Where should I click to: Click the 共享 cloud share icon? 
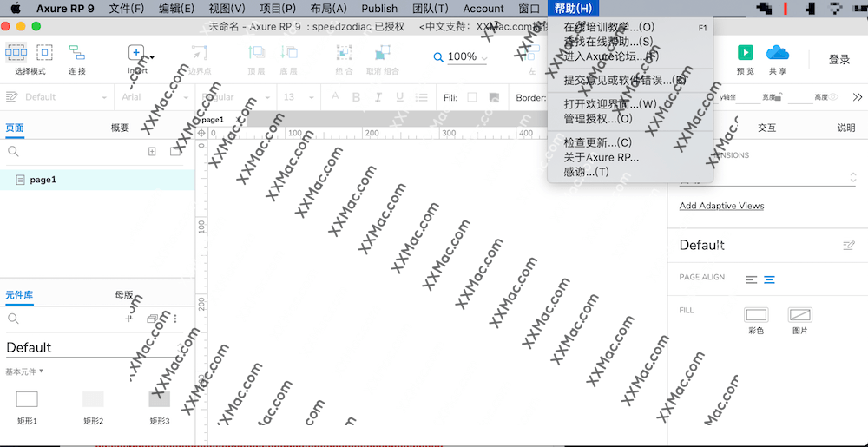[777, 53]
